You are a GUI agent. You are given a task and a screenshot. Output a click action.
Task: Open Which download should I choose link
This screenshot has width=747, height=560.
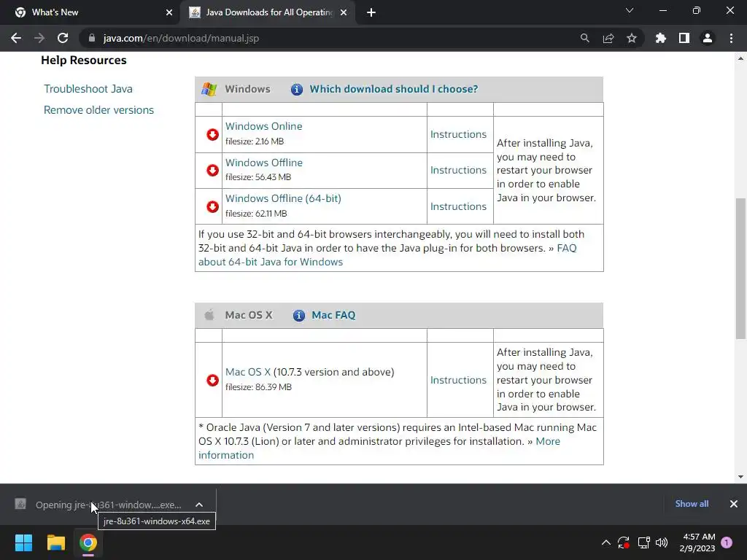point(393,89)
